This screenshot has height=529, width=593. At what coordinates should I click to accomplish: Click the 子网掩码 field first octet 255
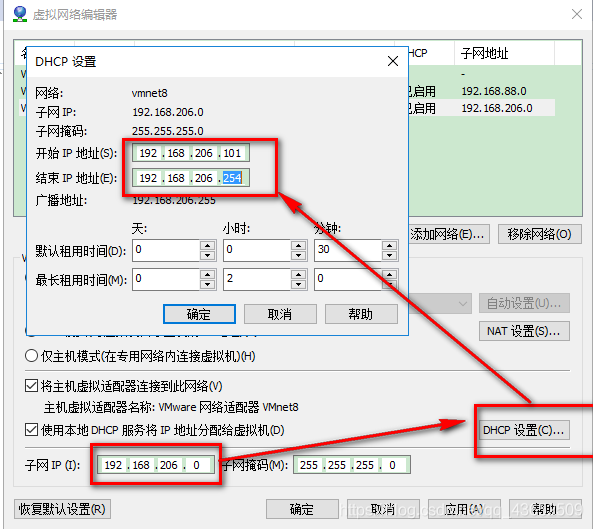point(309,465)
